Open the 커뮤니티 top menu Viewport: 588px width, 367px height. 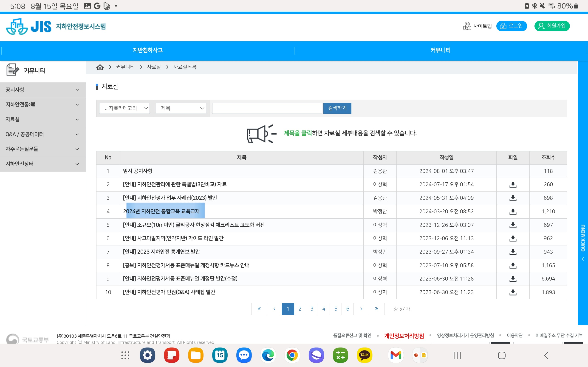pos(440,50)
